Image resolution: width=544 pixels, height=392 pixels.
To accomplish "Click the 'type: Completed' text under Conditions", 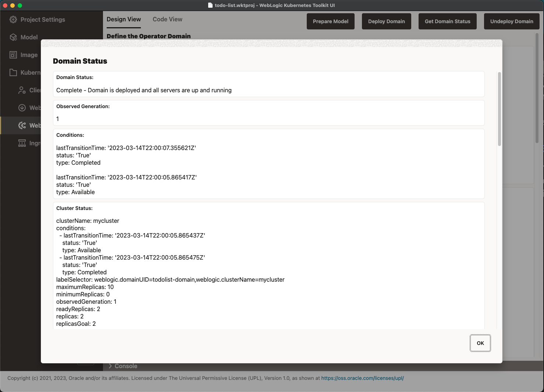I will point(78,163).
